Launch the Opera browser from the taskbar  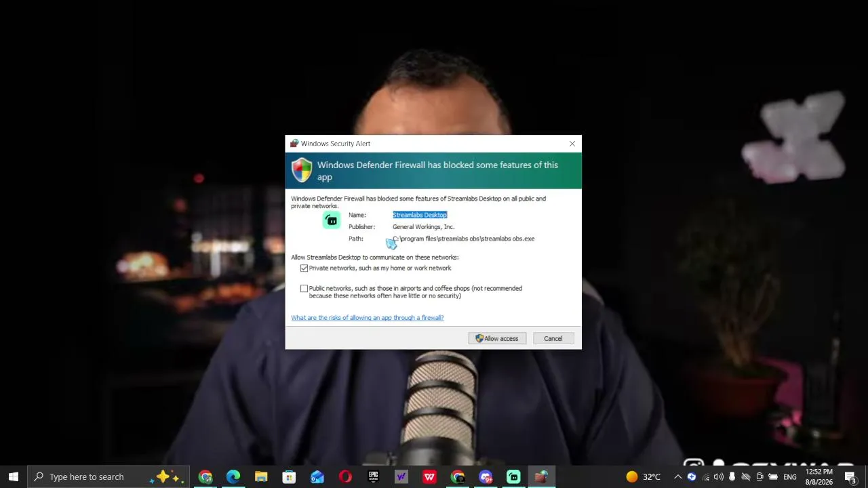pos(345,476)
